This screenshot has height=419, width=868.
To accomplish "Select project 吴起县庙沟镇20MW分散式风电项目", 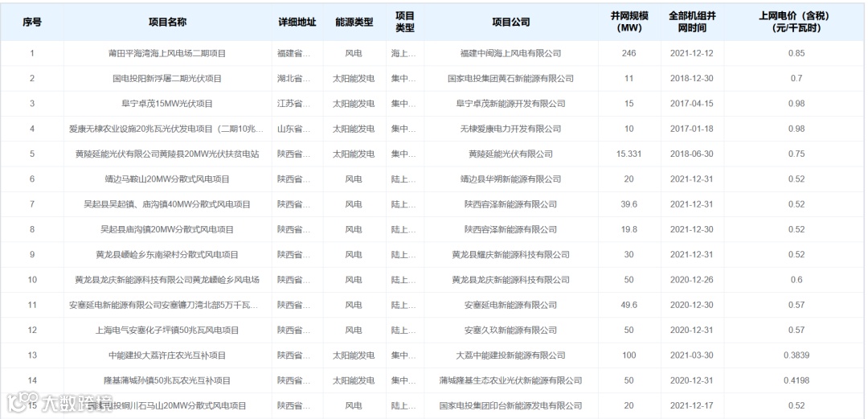I will click(x=167, y=229).
